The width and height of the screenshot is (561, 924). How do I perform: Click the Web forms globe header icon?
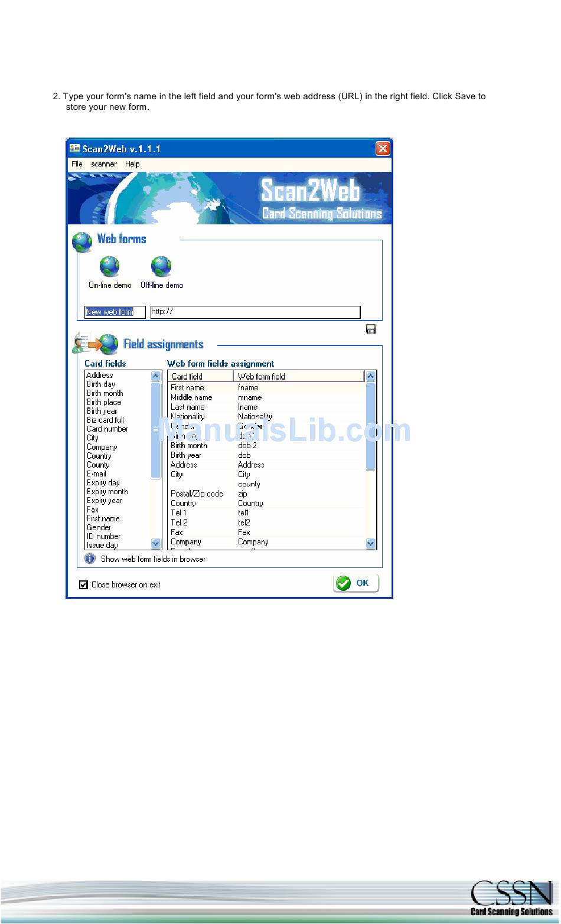point(82,241)
